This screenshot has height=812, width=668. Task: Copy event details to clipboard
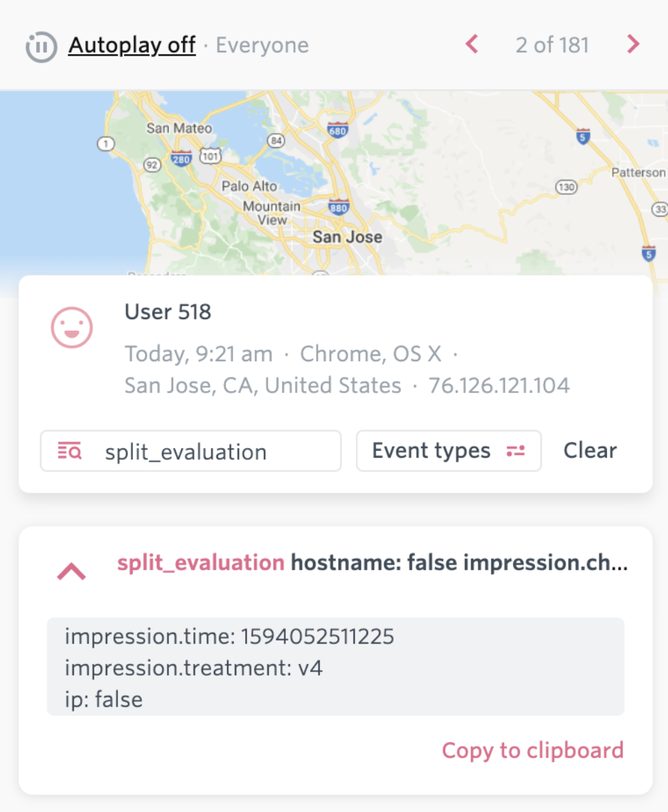coord(532,750)
